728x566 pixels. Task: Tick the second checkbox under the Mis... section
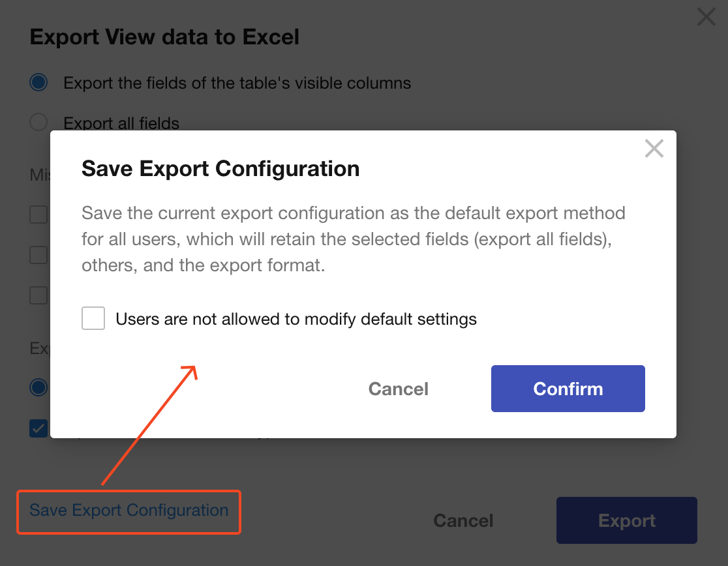pos(39,255)
